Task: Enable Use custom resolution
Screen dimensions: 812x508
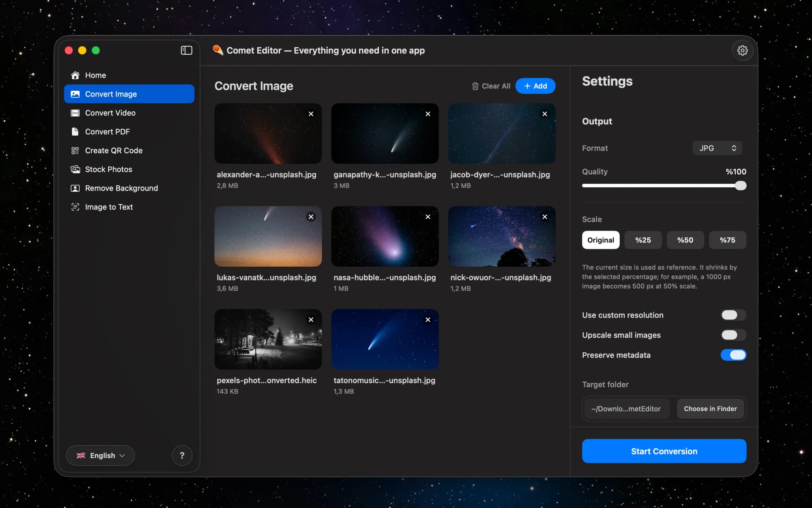Action: pos(733,315)
